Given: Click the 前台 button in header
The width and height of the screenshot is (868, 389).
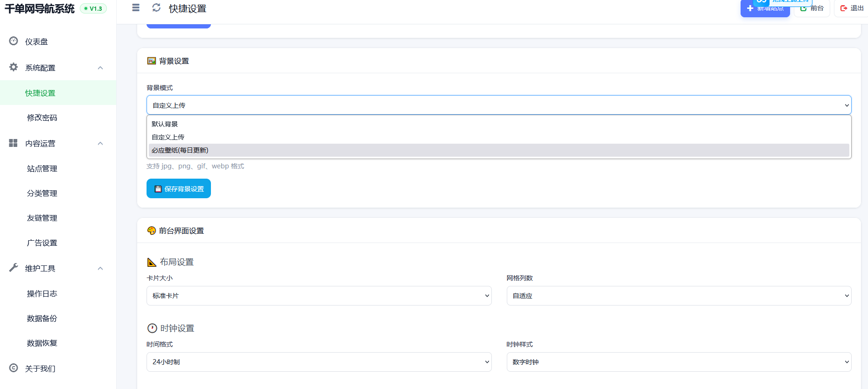Looking at the screenshot, I should point(812,8).
